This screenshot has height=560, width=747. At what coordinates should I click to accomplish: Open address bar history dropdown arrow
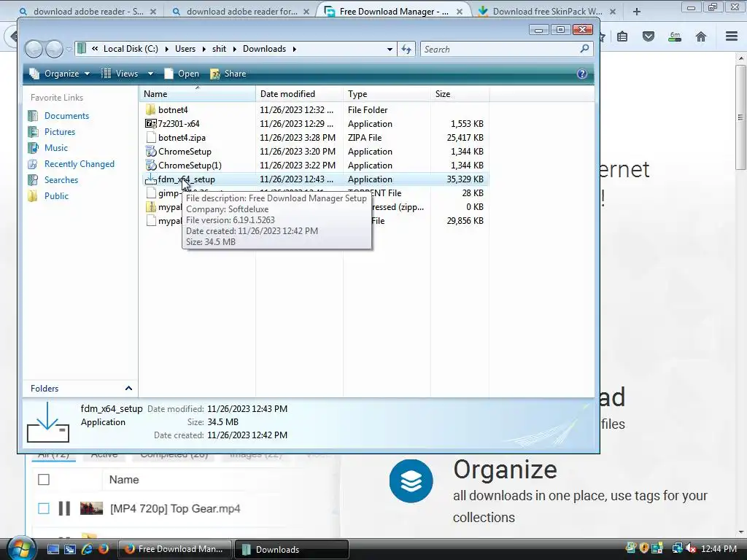click(390, 49)
